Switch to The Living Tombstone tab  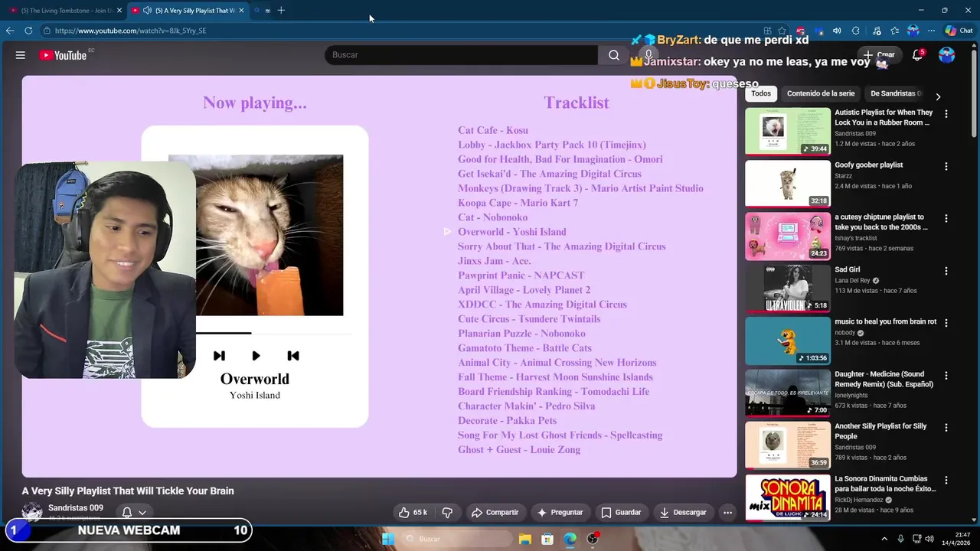64,11
